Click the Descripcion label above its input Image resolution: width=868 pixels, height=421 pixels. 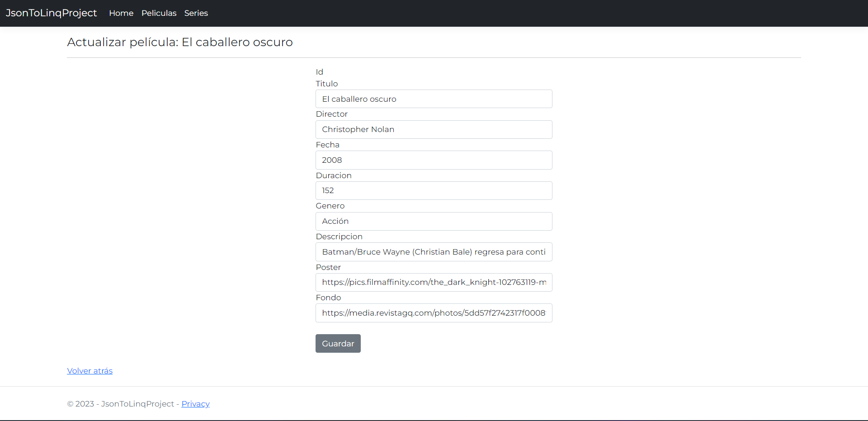tap(339, 236)
